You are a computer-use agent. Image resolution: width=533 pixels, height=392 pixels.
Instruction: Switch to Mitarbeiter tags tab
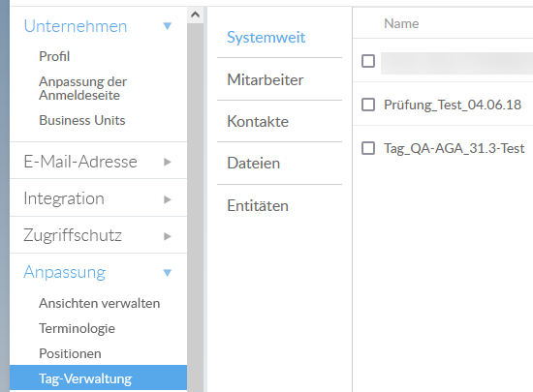point(266,80)
